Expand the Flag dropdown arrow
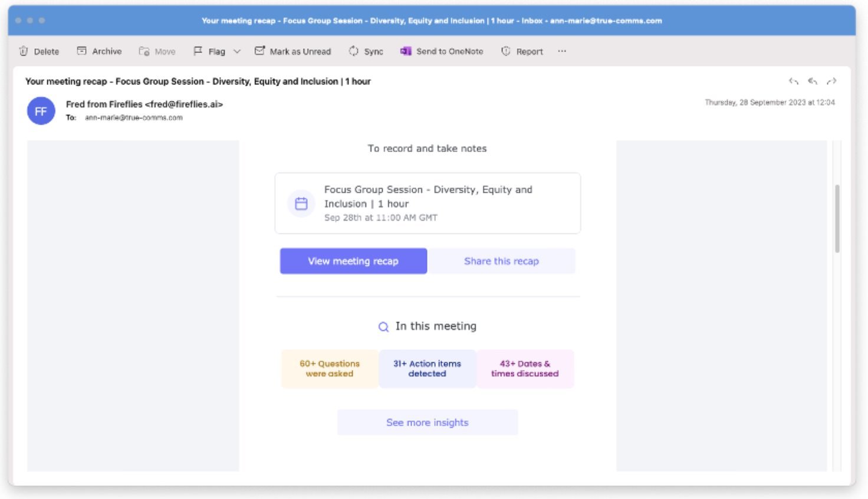 237,51
